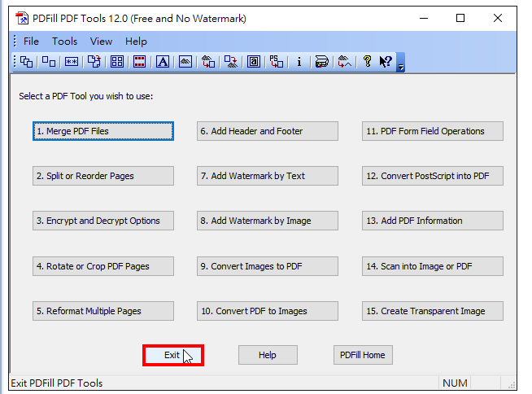Click the Split or Reorder Pages toolbar icon

[49, 62]
